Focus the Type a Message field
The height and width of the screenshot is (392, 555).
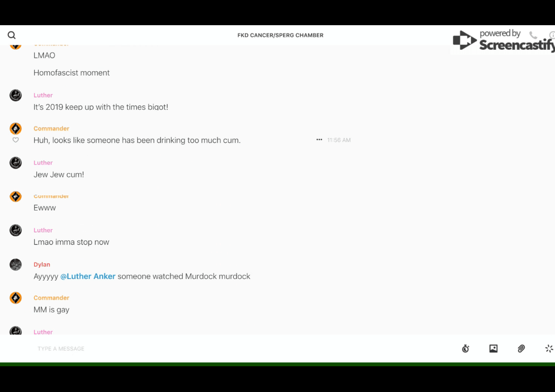click(224, 349)
